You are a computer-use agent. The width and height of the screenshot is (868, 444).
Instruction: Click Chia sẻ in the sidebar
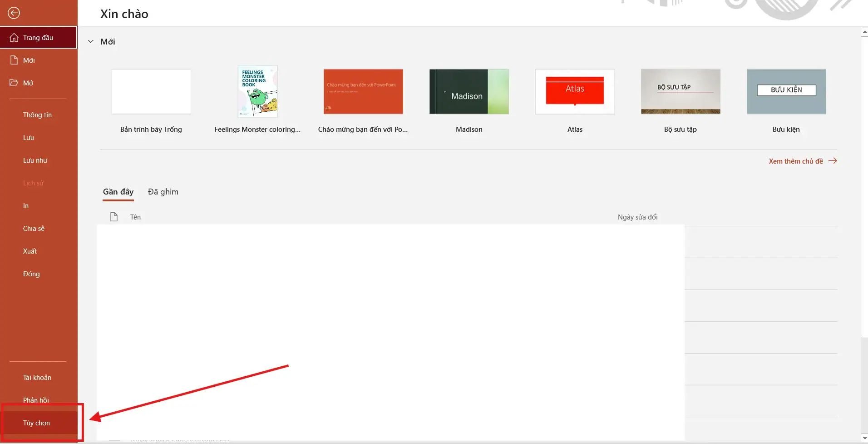33,228
